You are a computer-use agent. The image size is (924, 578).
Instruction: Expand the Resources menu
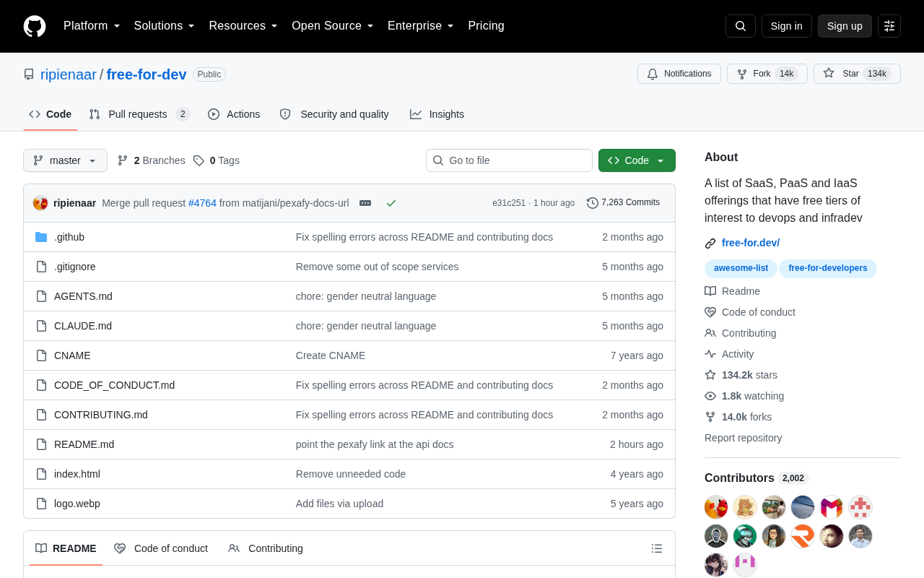(243, 26)
